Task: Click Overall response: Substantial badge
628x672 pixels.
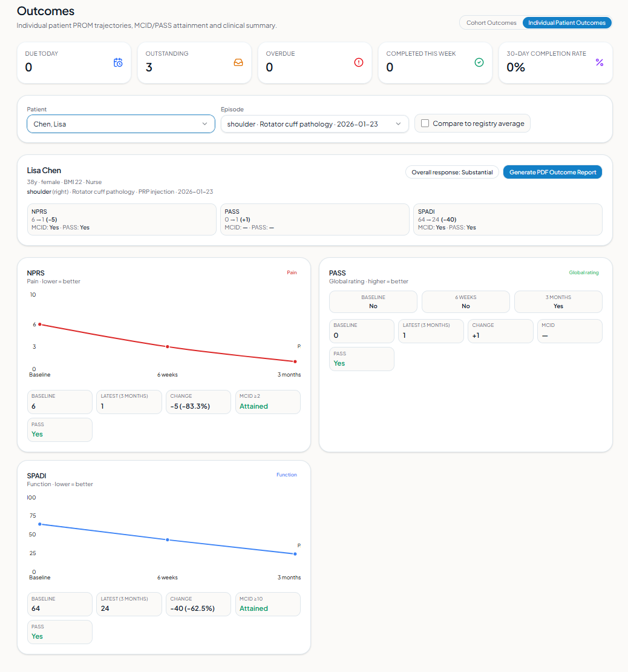Action: (452, 173)
